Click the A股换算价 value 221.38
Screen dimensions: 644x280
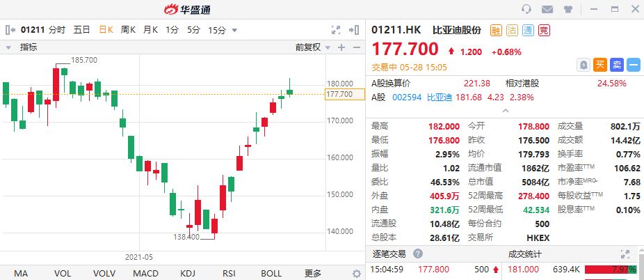[477, 84]
